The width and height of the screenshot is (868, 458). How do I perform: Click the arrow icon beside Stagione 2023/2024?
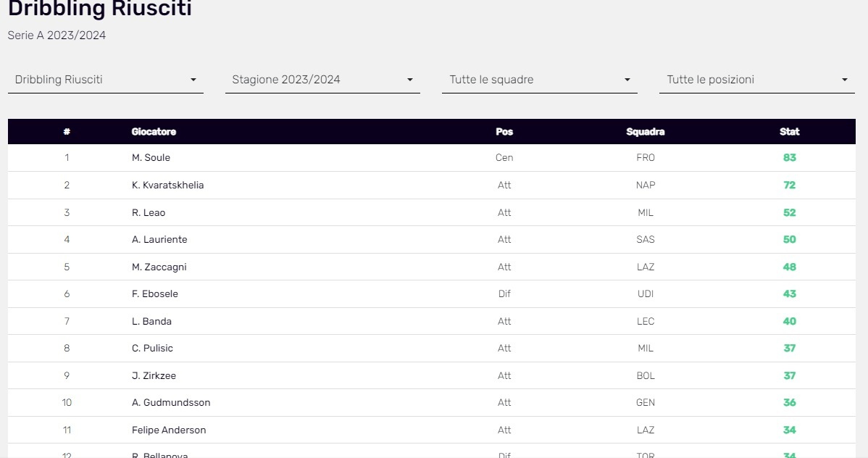point(410,80)
